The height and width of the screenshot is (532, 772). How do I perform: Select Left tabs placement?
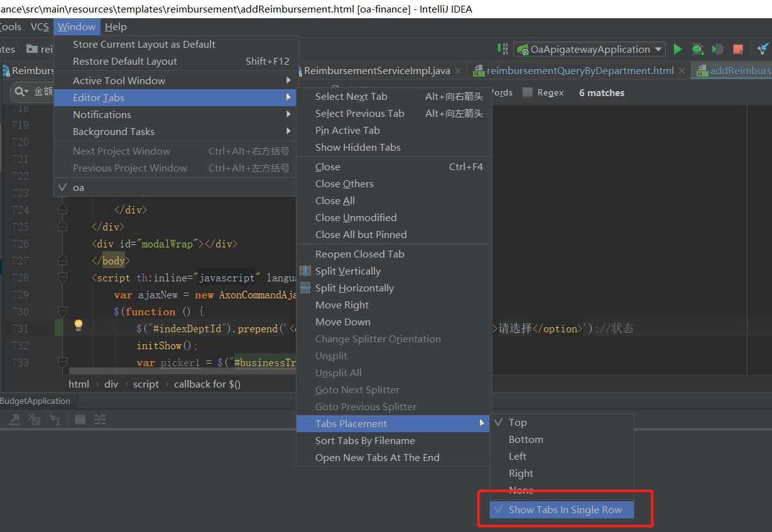(x=562, y=457)
